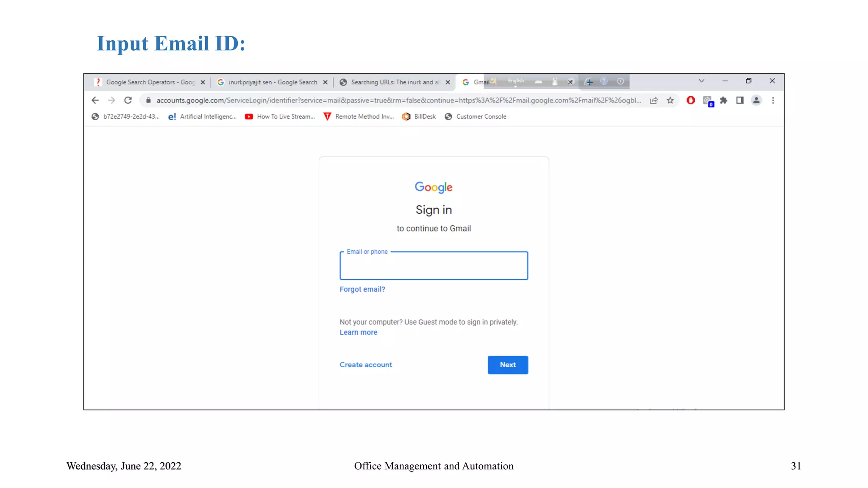Open the red ad blocker extension icon
The height and width of the screenshot is (488, 868).
point(691,100)
